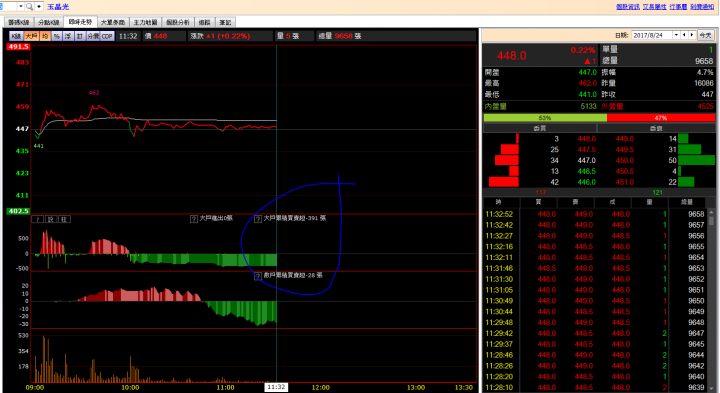Click the 設 settings icon in the indicator panel
720x393 pixels.
click(51, 219)
